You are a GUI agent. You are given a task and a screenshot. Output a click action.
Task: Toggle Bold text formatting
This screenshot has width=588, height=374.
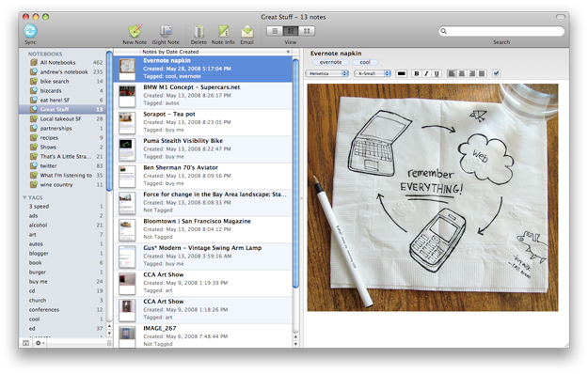(x=416, y=73)
